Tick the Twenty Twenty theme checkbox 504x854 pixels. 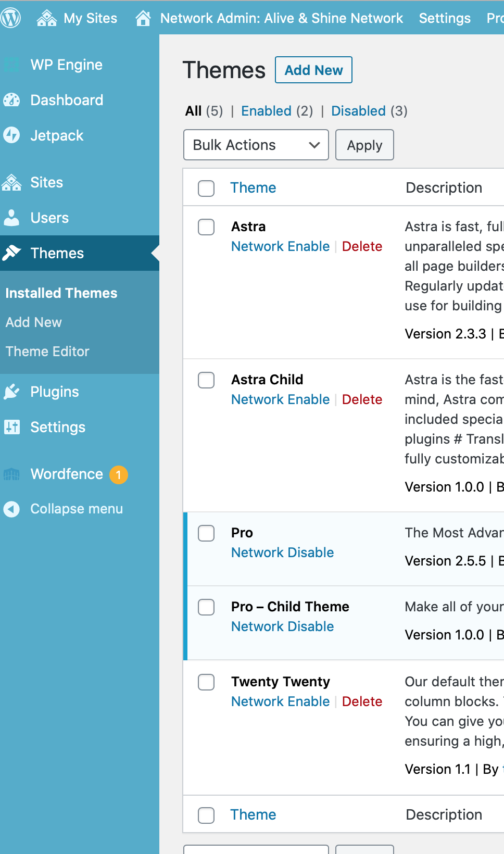coord(206,682)
